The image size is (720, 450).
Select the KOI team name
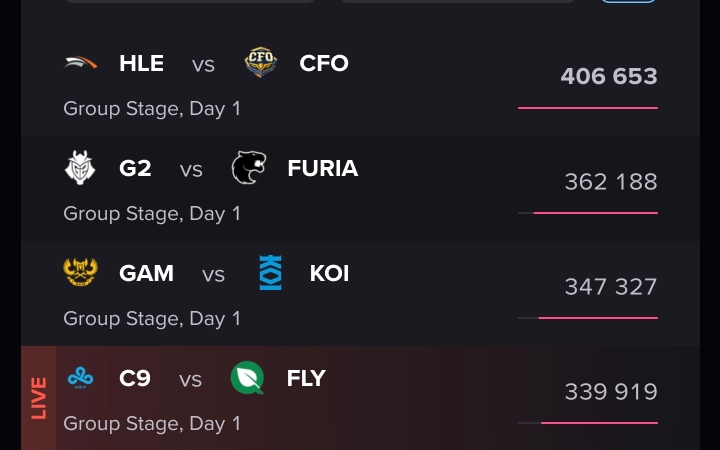pyautogui.click(x=329, y=273)
